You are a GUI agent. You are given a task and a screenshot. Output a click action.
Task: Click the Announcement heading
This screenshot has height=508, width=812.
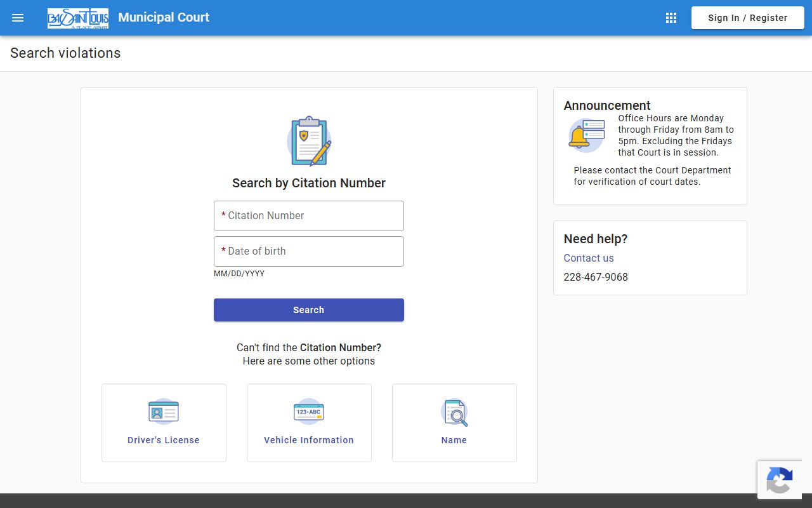coord(607,105)
